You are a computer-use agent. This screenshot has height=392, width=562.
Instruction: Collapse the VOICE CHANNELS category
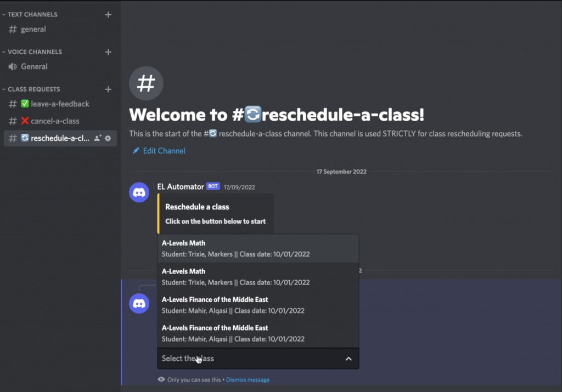click(x=34, y=52)
